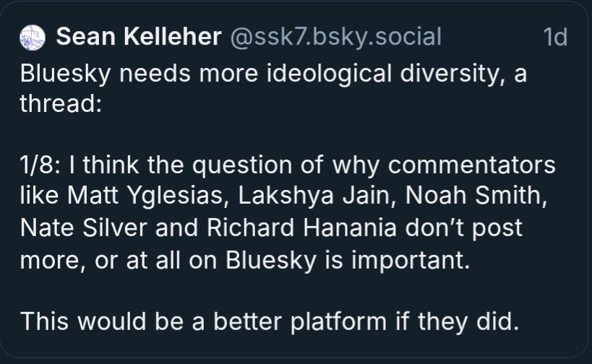Screen dimensions: 592x364
Task: Click the Sean Kelleher display name
Action: [x=139, y=37]
